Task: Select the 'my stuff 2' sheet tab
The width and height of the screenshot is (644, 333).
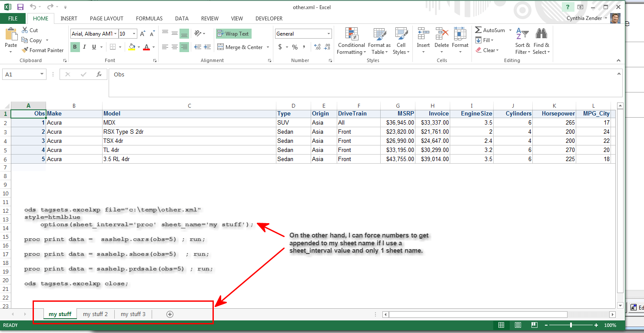Action: pyautogui.click(x=95, y=314)
